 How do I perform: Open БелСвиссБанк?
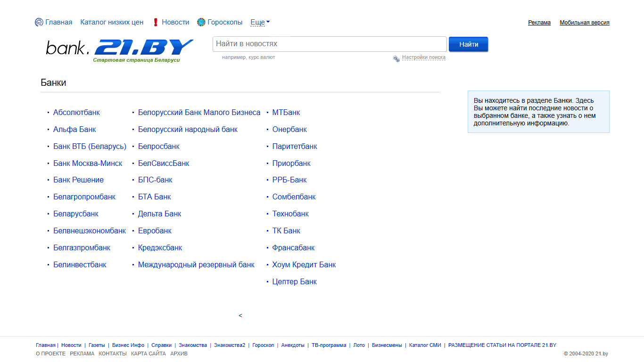(x=164, y=164)
